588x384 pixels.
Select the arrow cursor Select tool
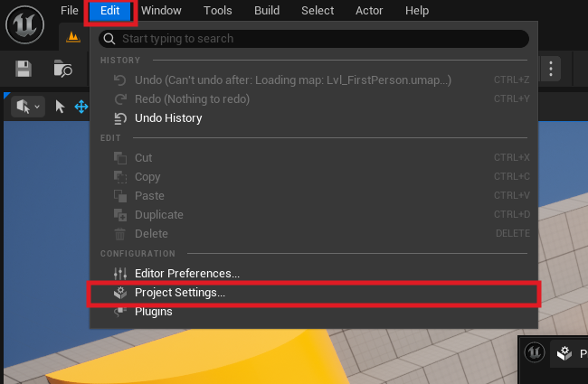[60, 107]
